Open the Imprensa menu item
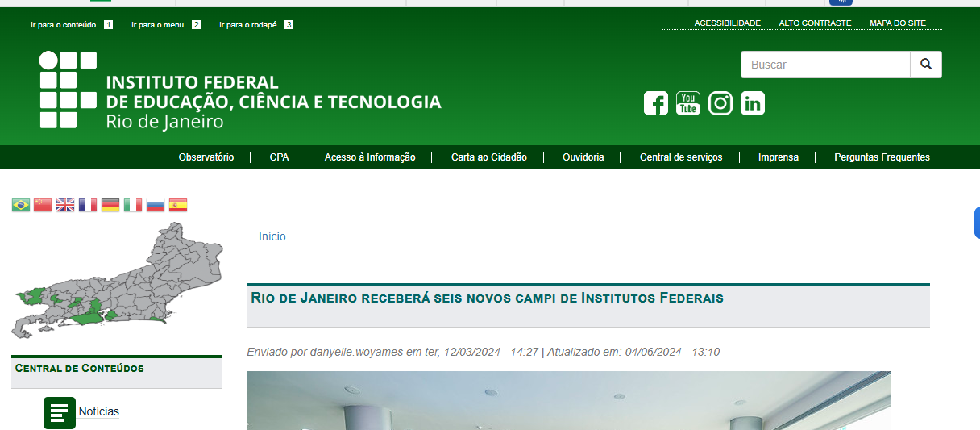The width and height of the screenshot is (980, 430). [x=779, y=157]
